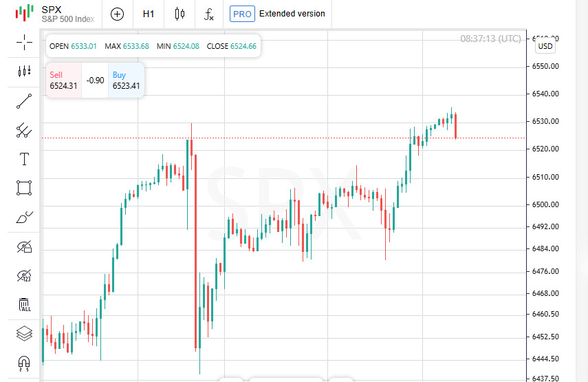Select the crosshair cursor tool

[x=24, y=43]
